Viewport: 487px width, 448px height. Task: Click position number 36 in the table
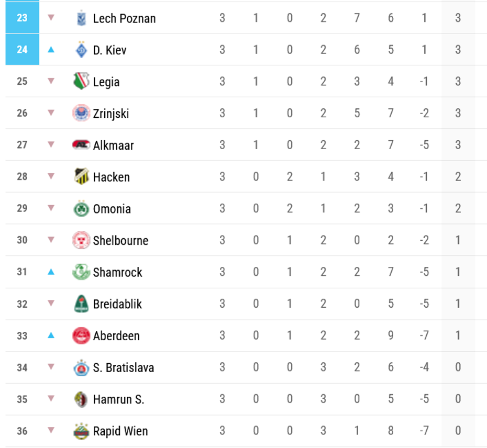pyautogui.click(x=22, y=431)
